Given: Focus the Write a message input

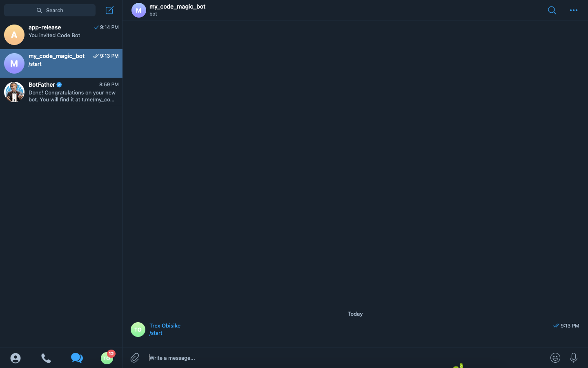Looking at the screenshot, I should 347,358.
